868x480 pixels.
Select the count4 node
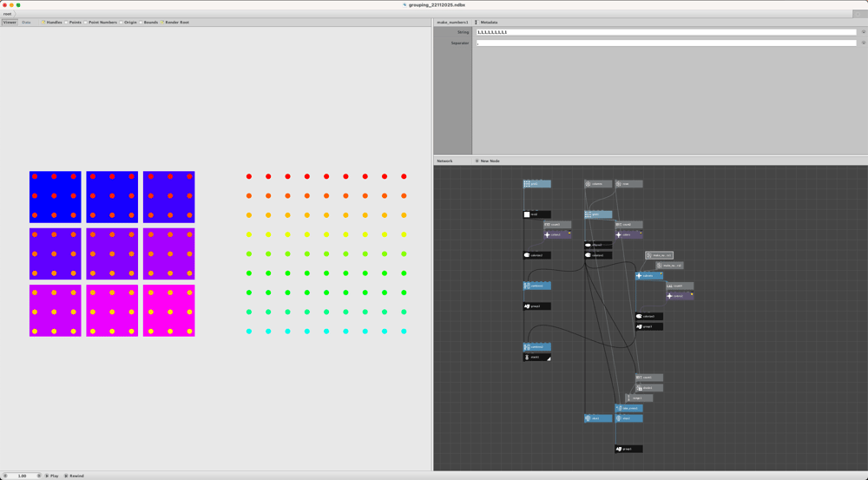coord(680,286)
